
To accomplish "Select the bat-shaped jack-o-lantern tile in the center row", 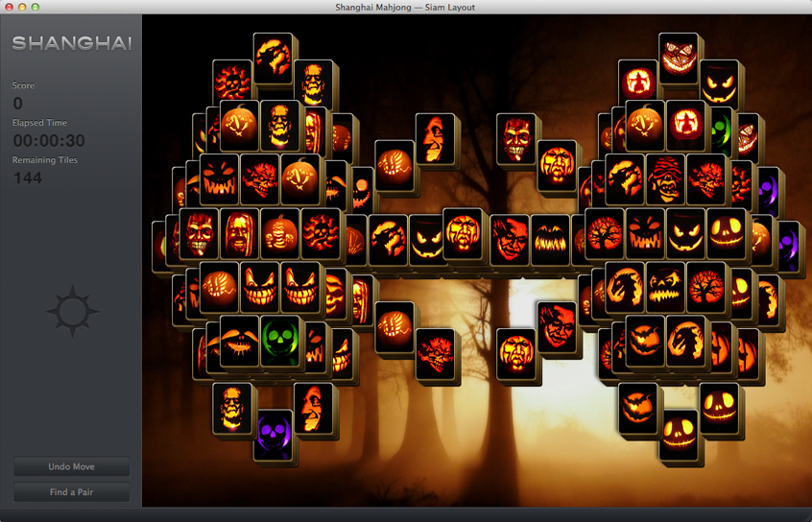I will click(x=550, y=240).
